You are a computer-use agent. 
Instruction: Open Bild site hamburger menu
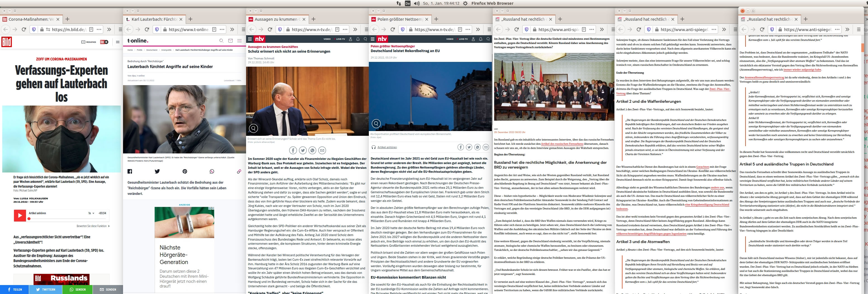(118, 42)
